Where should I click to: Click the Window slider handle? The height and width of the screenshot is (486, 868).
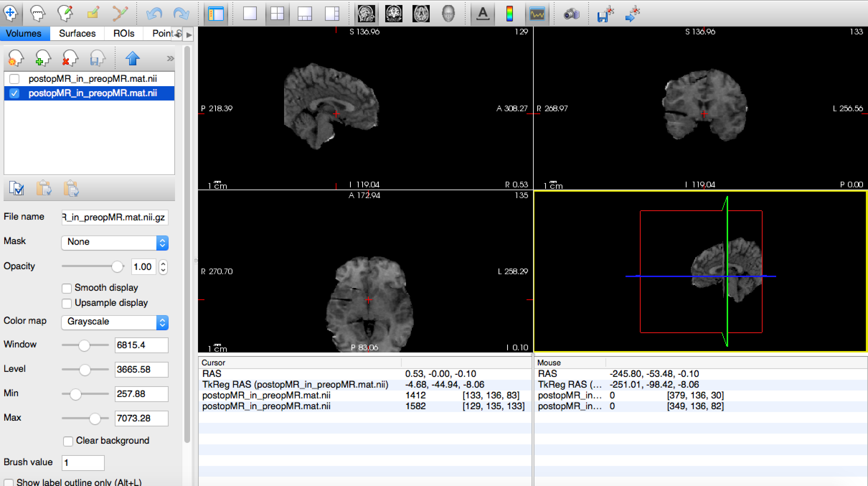[84, 345]
